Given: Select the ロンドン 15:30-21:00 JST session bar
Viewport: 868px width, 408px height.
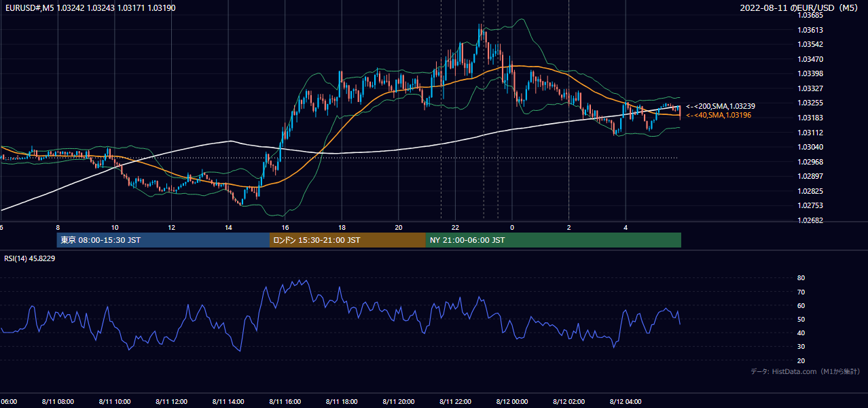Looking at the screenshot, I should 348,240.
